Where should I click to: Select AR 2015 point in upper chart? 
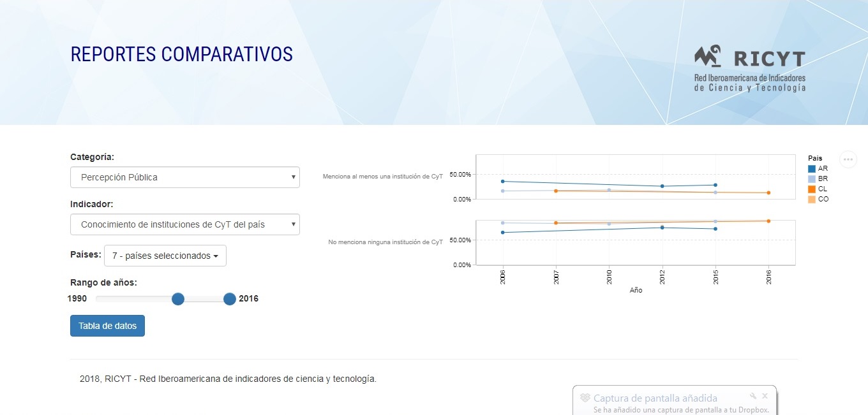click(715, 185)
